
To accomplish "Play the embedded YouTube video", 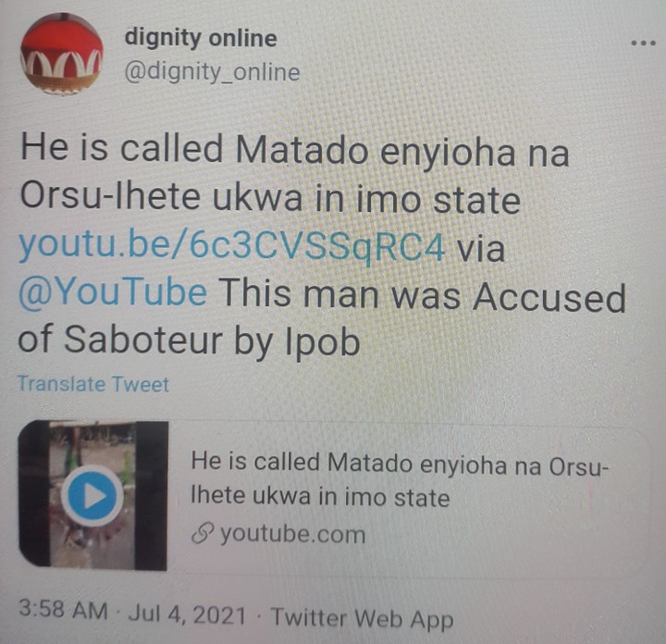I will (92, 496).
